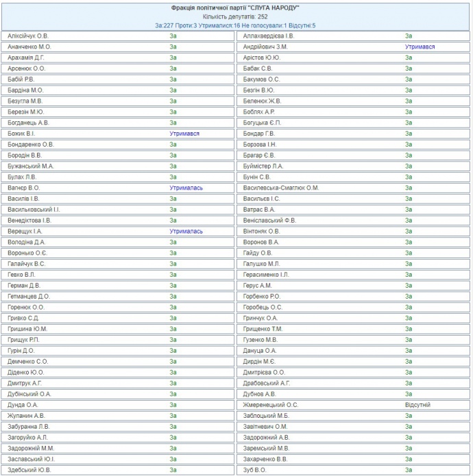Click the name Бужанський М.А.
The width and height of the screenshot is (473, 476).
pos(31,166)
